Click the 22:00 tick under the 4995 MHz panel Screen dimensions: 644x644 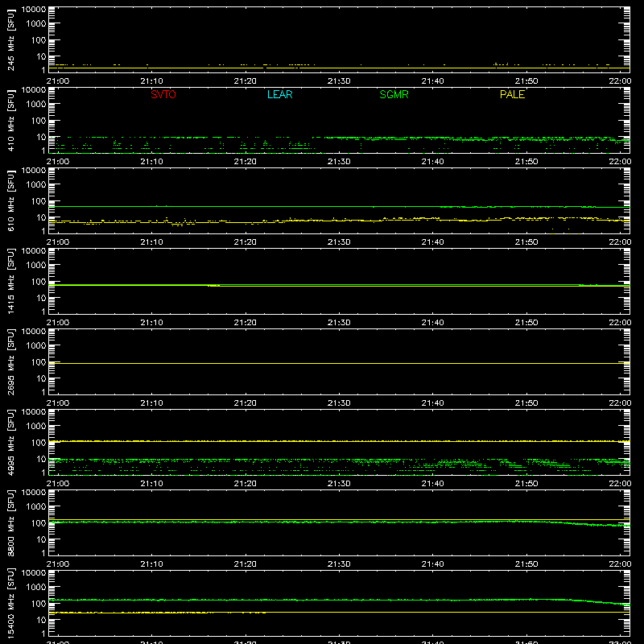(620, 484)
